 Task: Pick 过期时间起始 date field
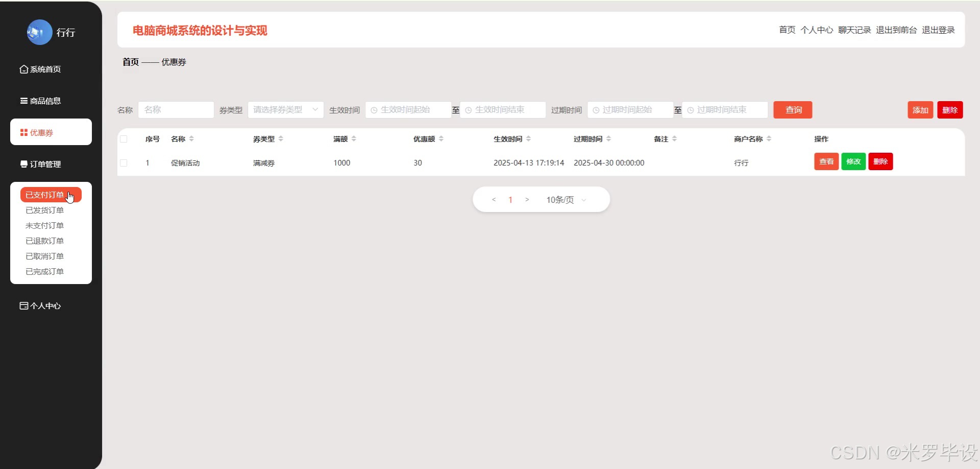(630, 110)
